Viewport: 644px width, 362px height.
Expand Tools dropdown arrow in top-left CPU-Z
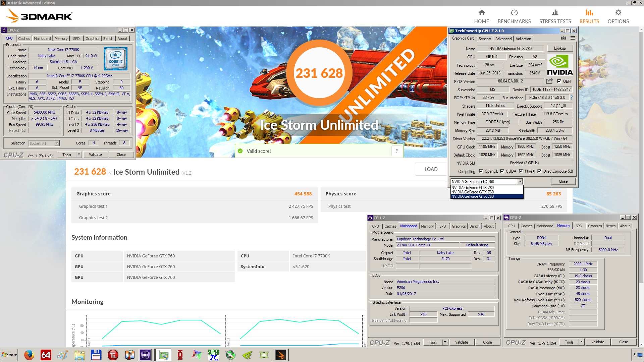79,155
